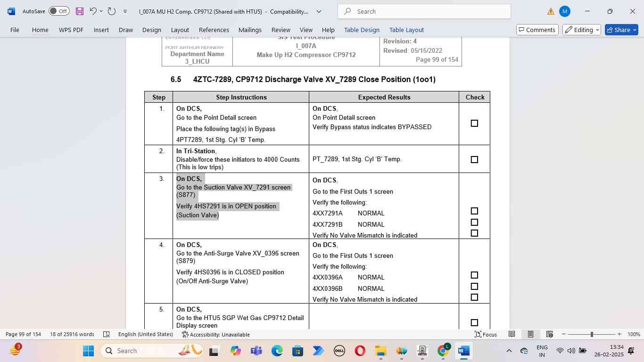This screenshot has height=362, width=644.
Task: Click the zoom in plus button
Action: [619, 334]
